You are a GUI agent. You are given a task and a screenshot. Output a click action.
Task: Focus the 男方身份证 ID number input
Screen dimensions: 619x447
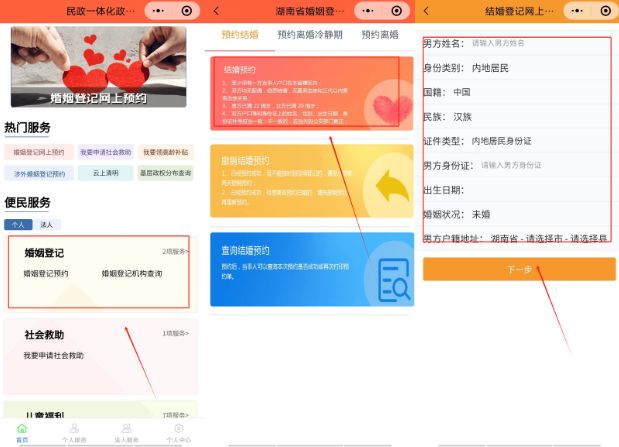point(517,165)
